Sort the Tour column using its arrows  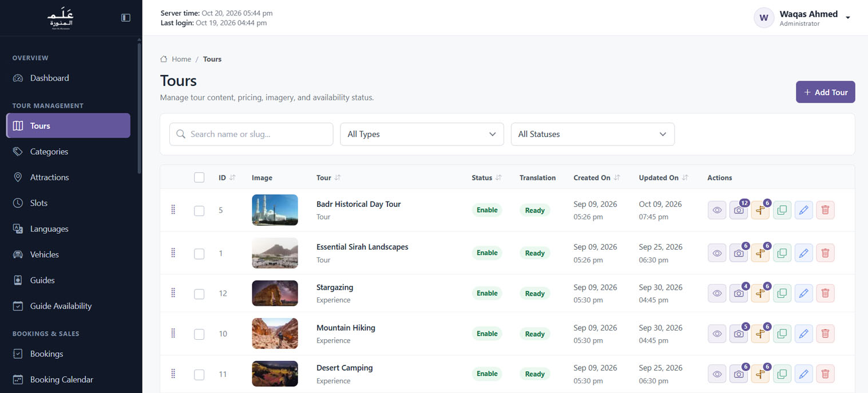point(338,178)
